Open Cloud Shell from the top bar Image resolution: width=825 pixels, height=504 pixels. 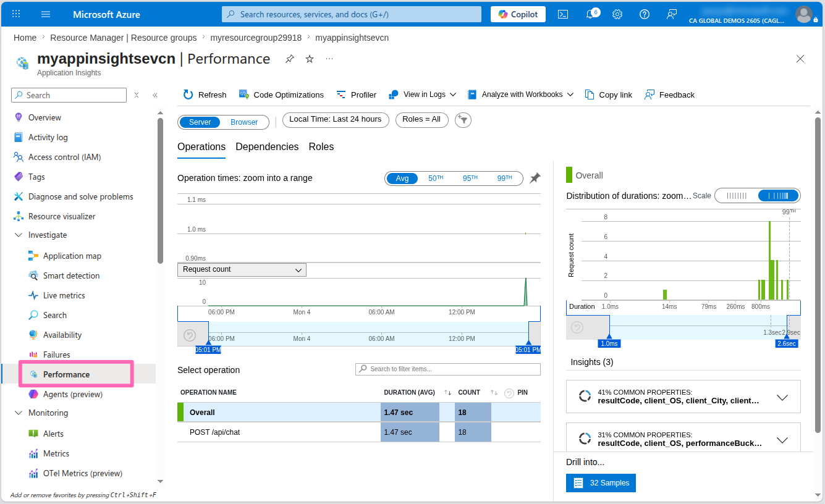[x=563, y=14]
